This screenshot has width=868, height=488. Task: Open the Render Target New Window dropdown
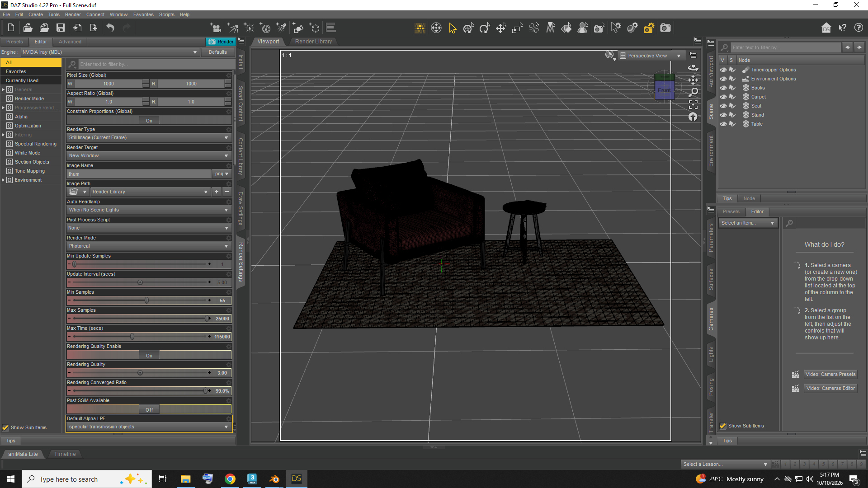[x=149, y=156]
